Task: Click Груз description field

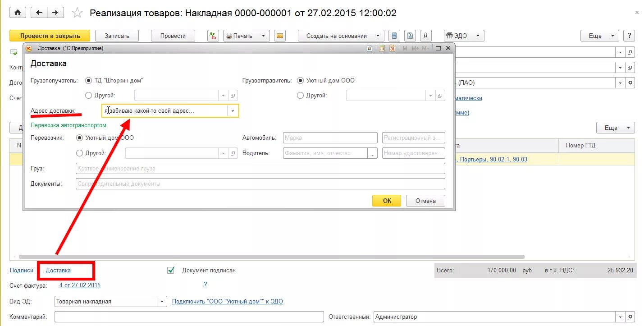Action: tap(260, 169)
